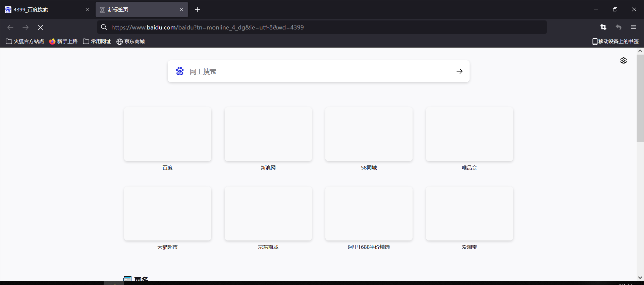Restore down the browser window

tap(615, 9)
